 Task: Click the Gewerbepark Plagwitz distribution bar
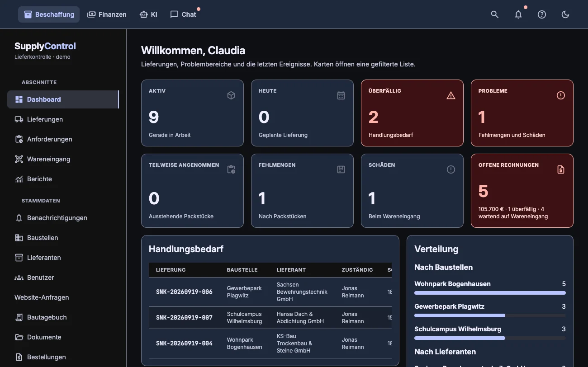tap(490, 315)
